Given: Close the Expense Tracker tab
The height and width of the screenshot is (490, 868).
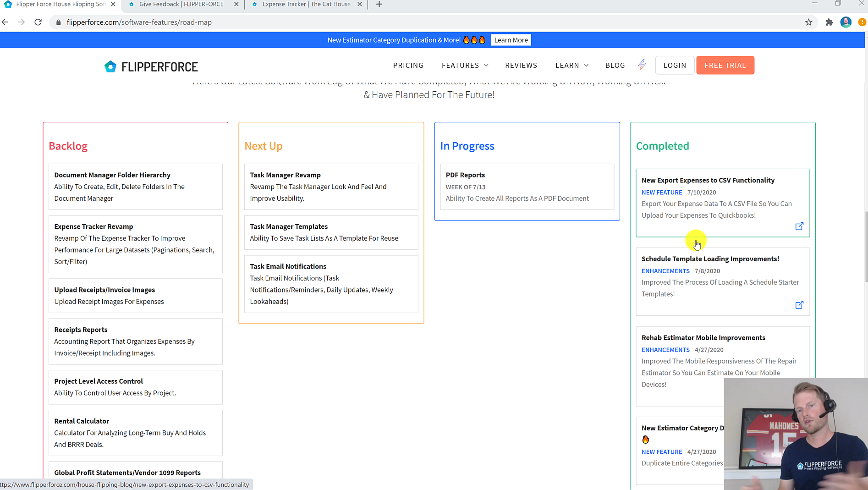Looking at the screenshot, I should (x=359, y=4).
